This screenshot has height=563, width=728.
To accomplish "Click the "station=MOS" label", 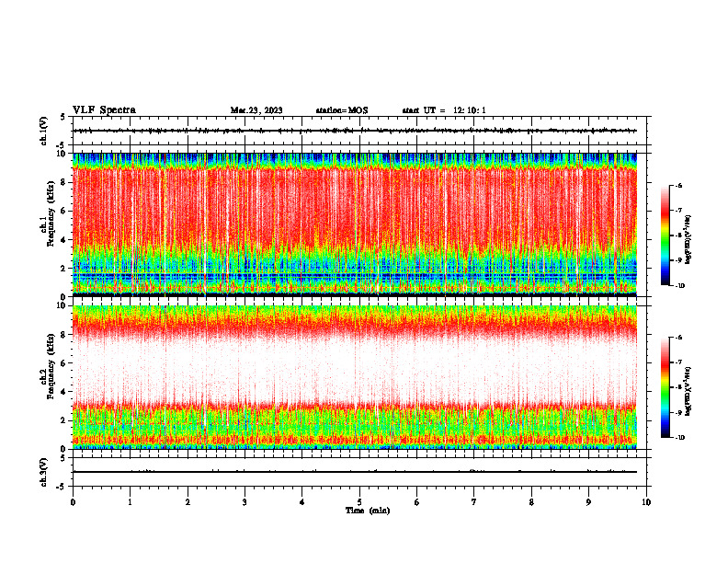I will (x=342, y=110).
